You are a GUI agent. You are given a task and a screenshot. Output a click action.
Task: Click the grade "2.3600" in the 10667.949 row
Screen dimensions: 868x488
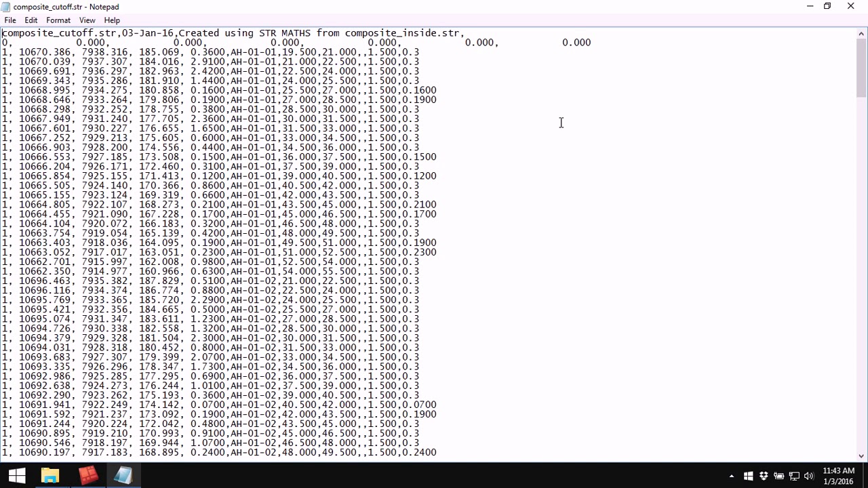coord(208,118)
